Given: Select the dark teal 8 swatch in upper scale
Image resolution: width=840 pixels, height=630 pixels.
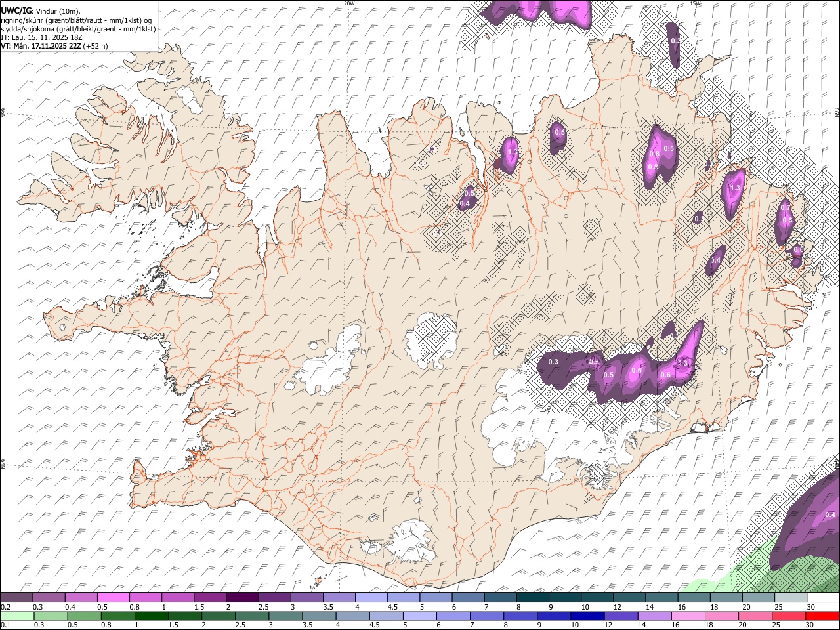Looking at the screenshot, I should pyautogui.click(x=533, y=598).
